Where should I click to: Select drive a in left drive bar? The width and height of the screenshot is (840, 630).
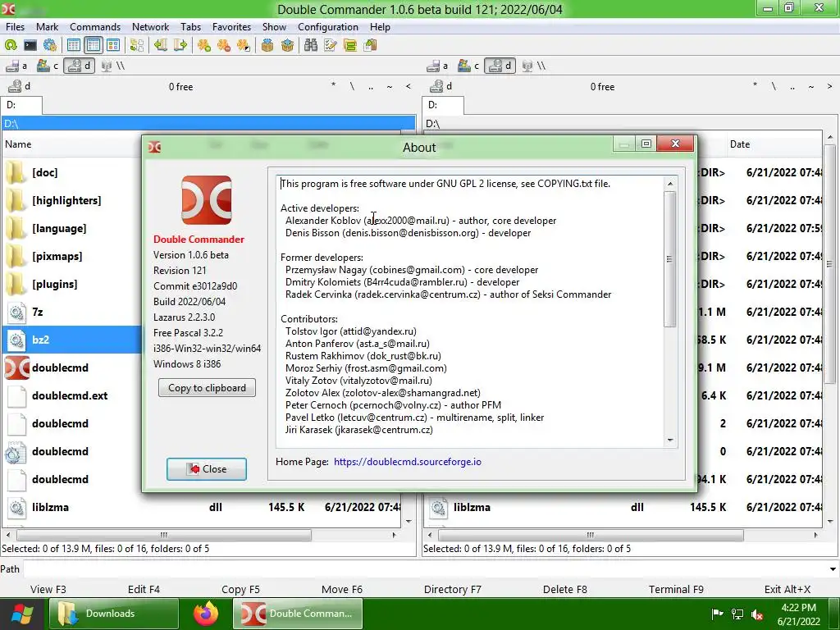click(16, 66)
